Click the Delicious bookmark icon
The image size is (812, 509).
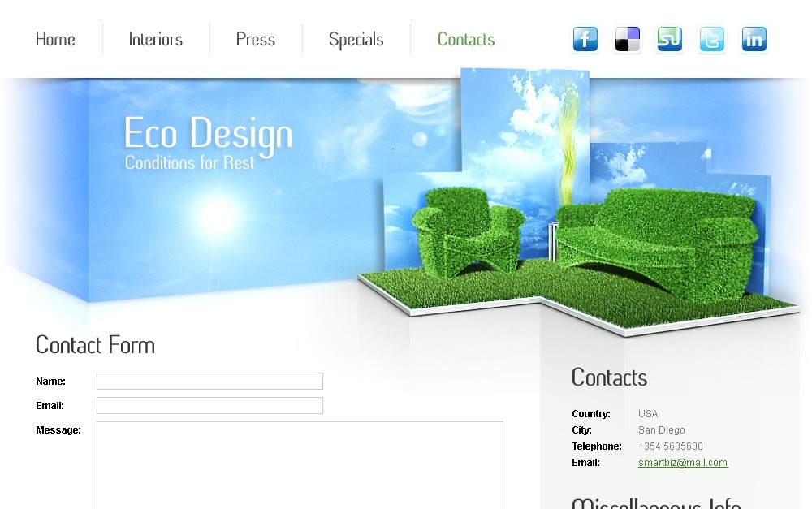628,39
